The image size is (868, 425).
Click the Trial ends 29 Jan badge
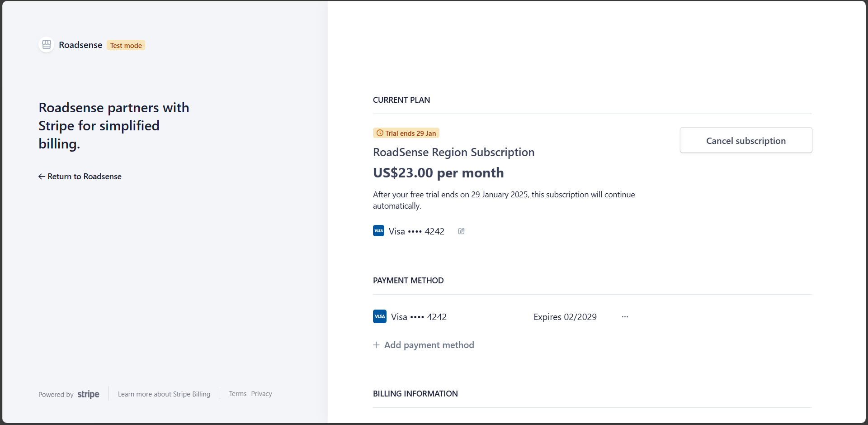click(x=406, y=133)
